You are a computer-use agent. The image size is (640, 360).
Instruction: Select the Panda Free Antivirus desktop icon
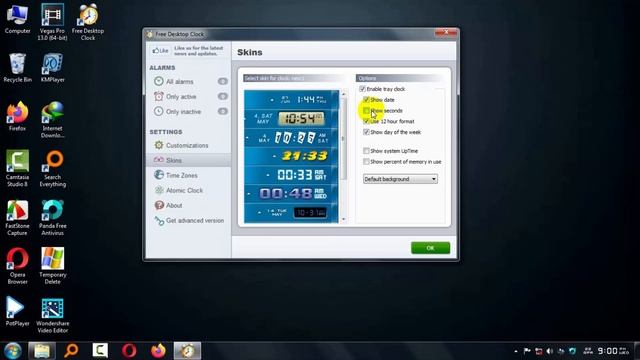(x=52, y=218)
